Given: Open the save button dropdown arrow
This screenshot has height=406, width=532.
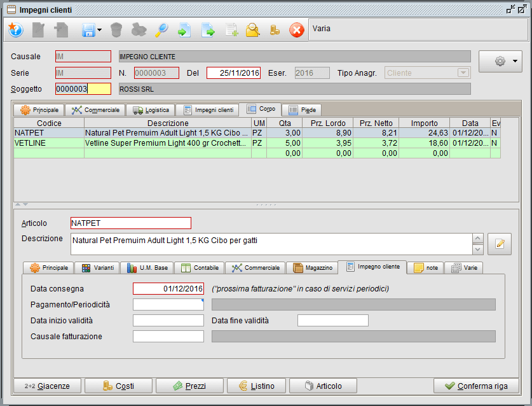Looking at the screenshot, I should click(x=100, y=30).
